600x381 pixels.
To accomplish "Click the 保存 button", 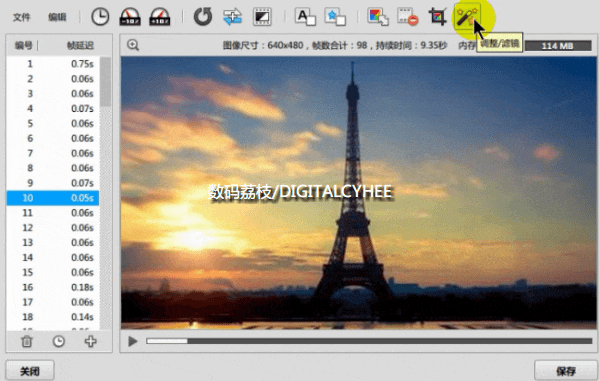I will point(566,371).
